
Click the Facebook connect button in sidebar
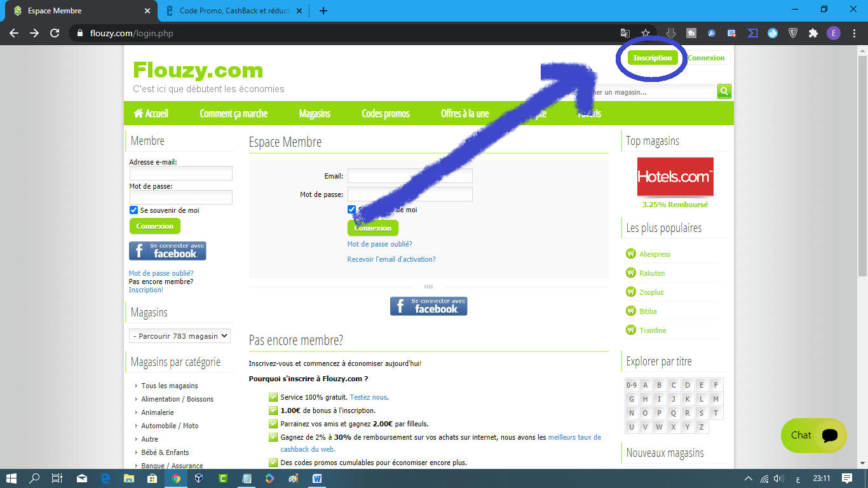[x=168, y=251]
